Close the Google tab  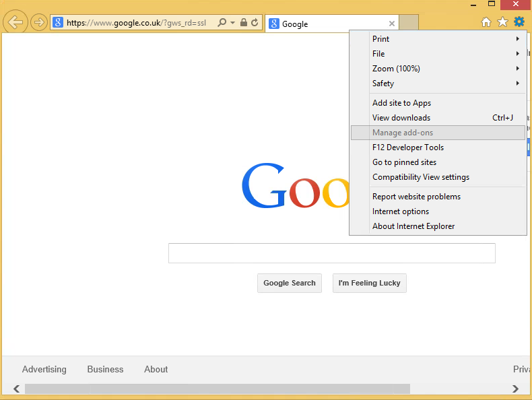click(392, 24)
